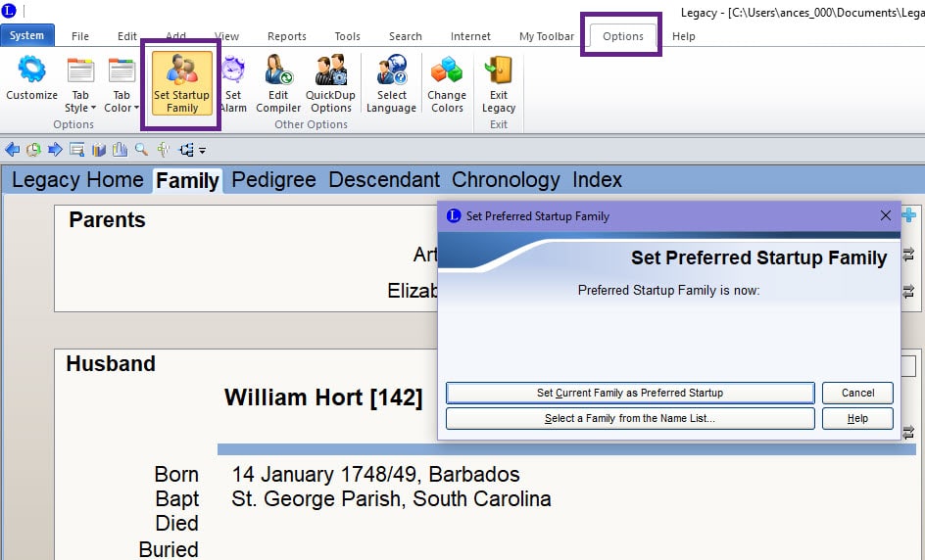Switch to Descendant view tab
The width and height of the screenshot is (925, 560).
coord(384,180)
